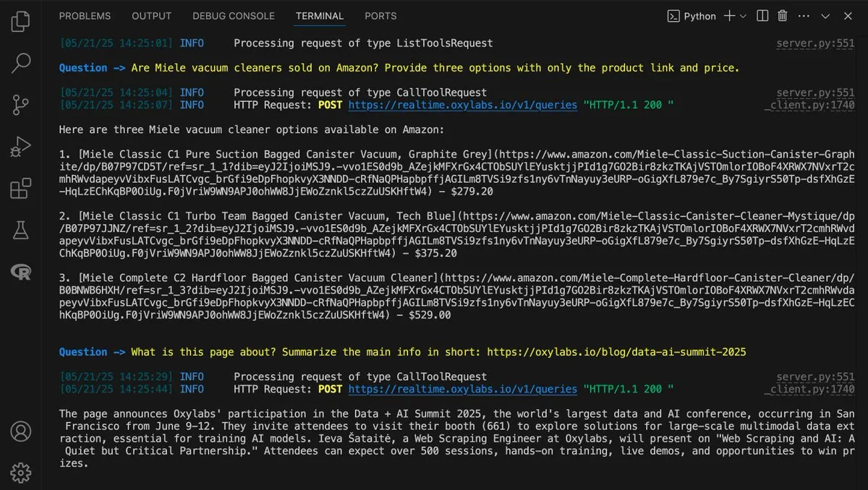Open the DEBUG CONSOLE tab
Screen dimensions: 868x490
click(234, 16)
